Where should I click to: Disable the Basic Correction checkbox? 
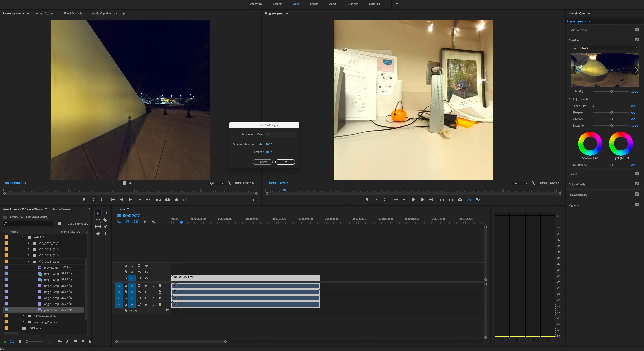pos(637,30)
